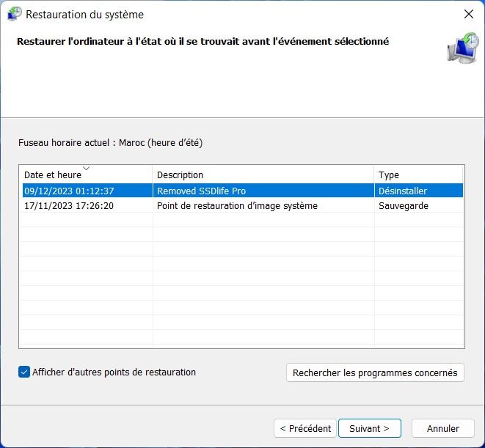Click the sort arrow above Date et heure
Screen dimensions: 485x448
(x=87, y=168)
